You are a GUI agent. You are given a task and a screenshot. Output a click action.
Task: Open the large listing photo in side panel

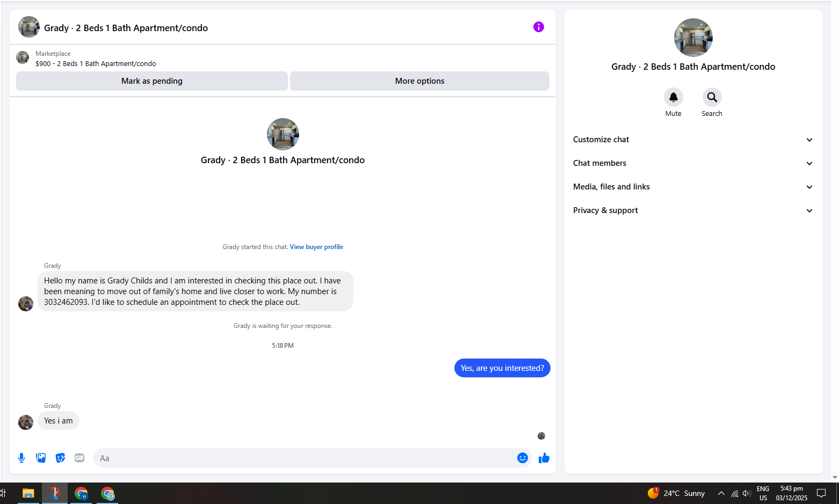pyautogui.click(x=693, y=38)
